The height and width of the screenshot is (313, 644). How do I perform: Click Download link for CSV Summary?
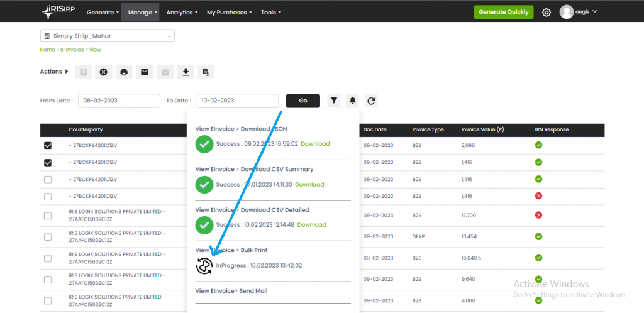tap(309, 184)
